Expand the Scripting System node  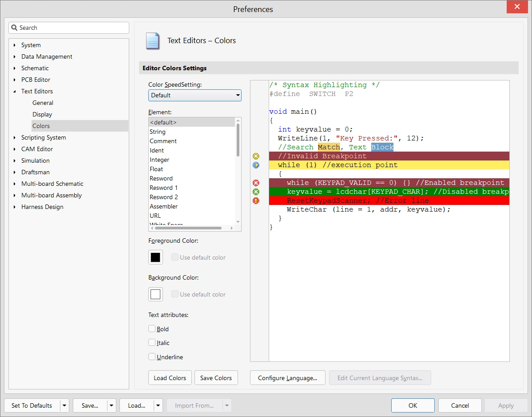(x=14, y=137)
